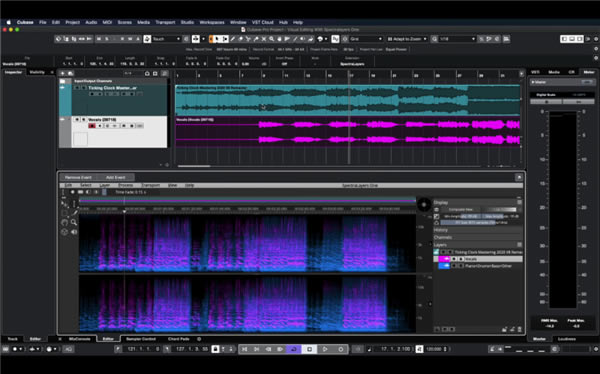Click the FFT Size slider
Viewport: 600px width, 374px height.
pos(480,222)
